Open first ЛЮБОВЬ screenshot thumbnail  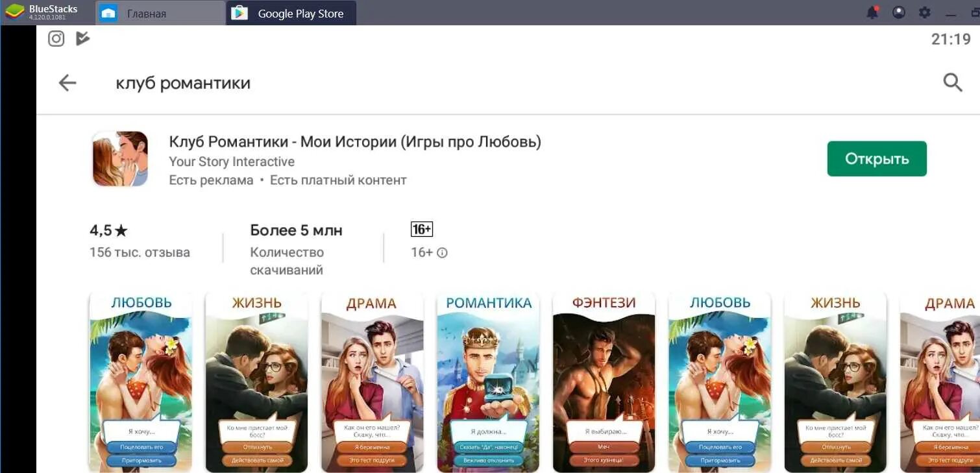141,382
